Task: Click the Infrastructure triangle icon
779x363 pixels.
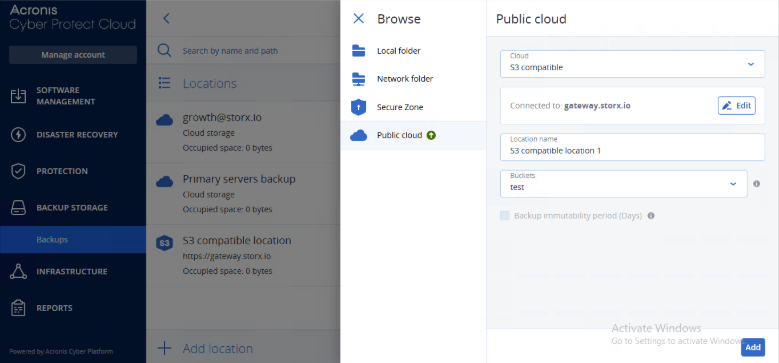Action: click(x=18, y=272)
